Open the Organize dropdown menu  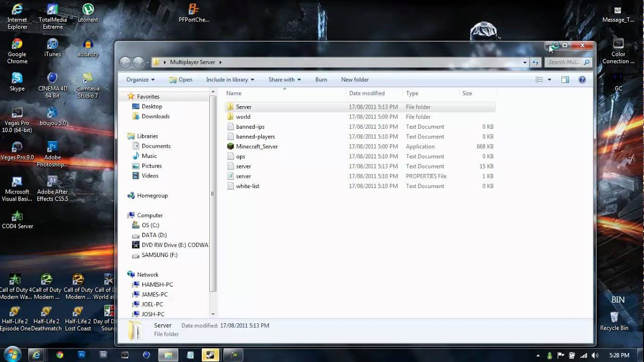[140, 79]
